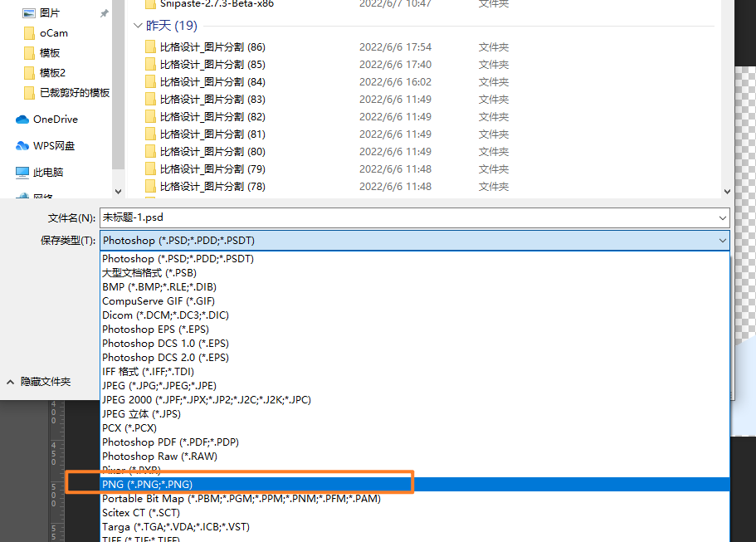The height and width of the screenshot is (542, 756).
Task: Choose Photoshop PDF (*.PDF;*.PDP) format
Action: (x=415, y=442)
